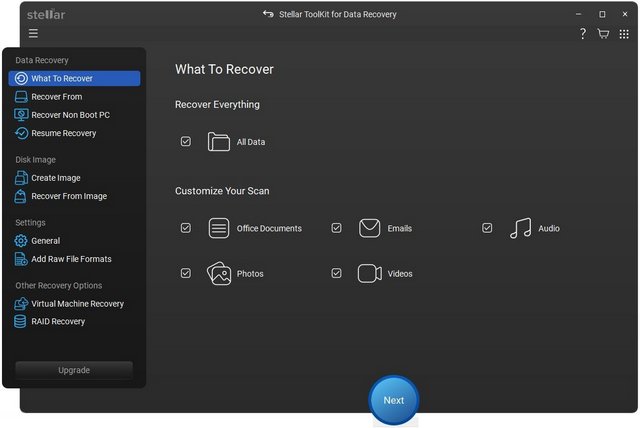Click the Add Raw File Formats icon

pyautogui.click(x=21, y=259)
